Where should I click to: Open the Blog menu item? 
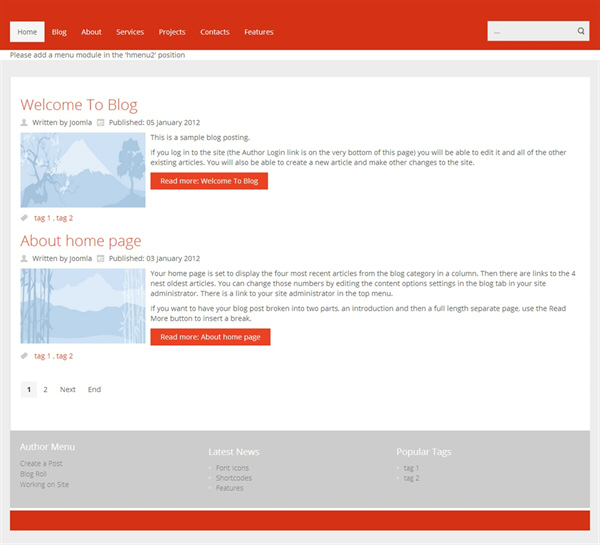[59, 32]
